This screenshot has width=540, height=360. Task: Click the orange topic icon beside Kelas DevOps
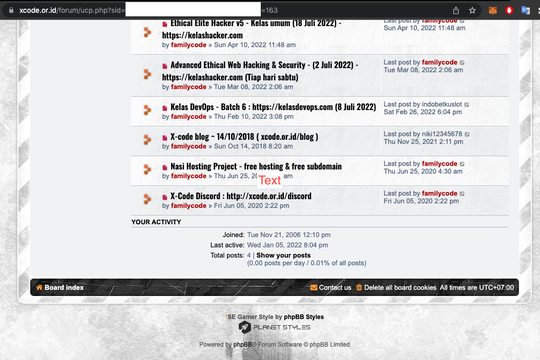pos(147,110)
